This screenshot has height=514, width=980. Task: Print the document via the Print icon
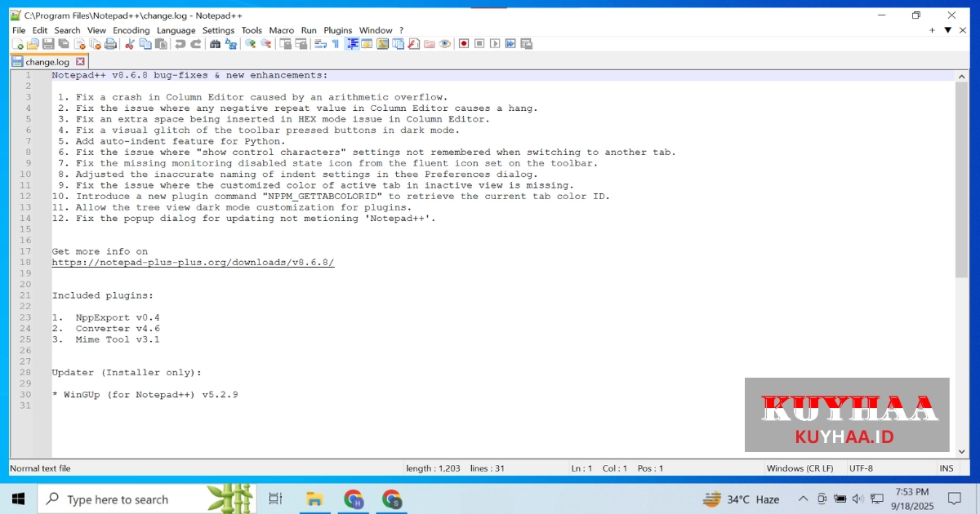click(110, 44)
